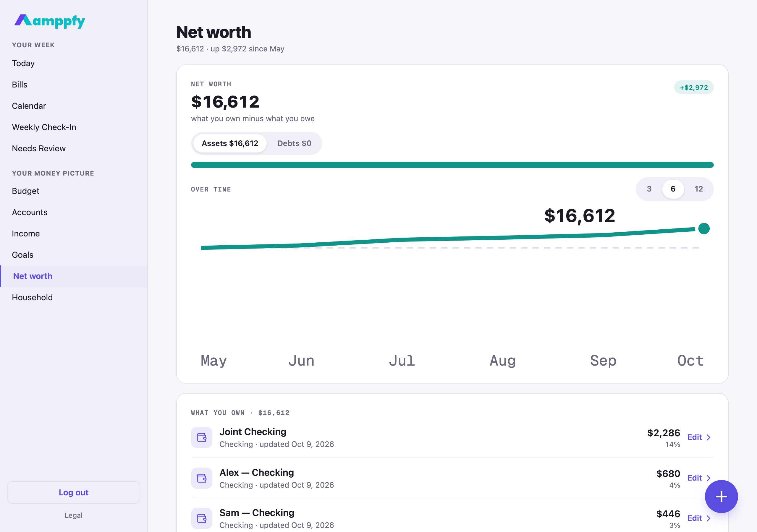The image size is (757, 532).
Task: Click the $446 balance value
Action: 668,514
